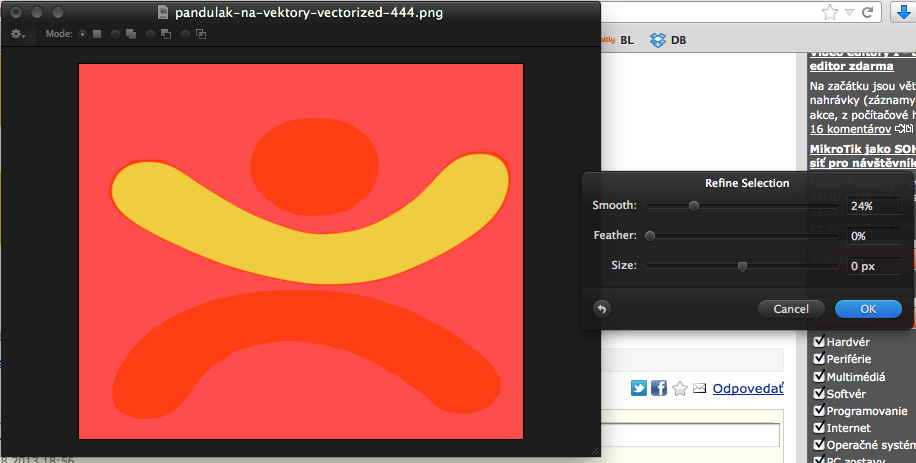Uncheck the Softvér checkbox

click(819, 392)
